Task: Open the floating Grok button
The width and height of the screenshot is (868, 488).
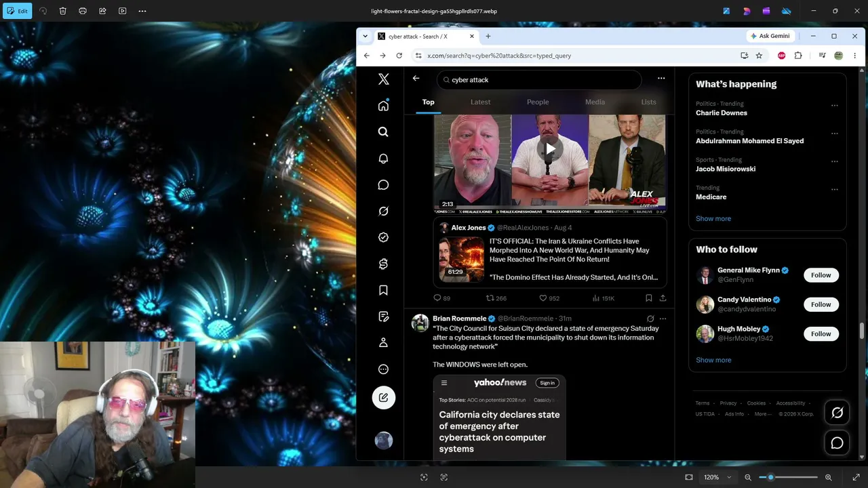Action: [837, 413]
